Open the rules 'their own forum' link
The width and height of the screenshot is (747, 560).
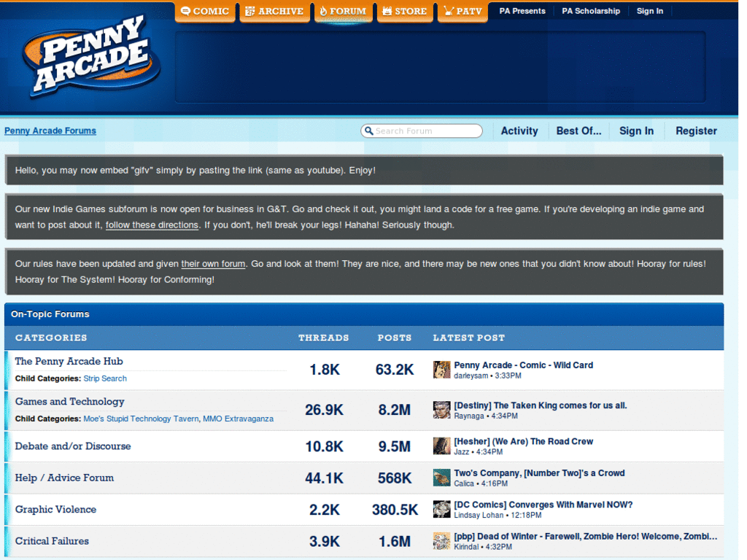213,263
